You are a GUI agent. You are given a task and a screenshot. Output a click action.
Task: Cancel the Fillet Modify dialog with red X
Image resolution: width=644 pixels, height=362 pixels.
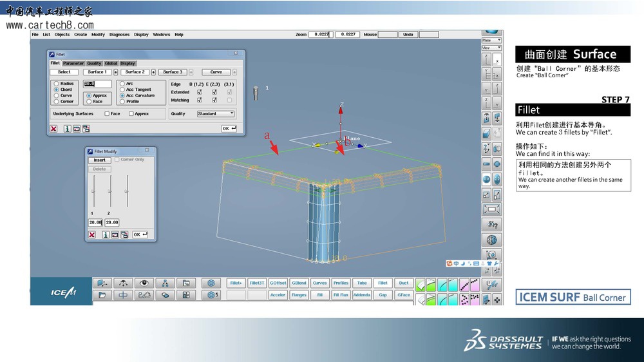(92, 235)
